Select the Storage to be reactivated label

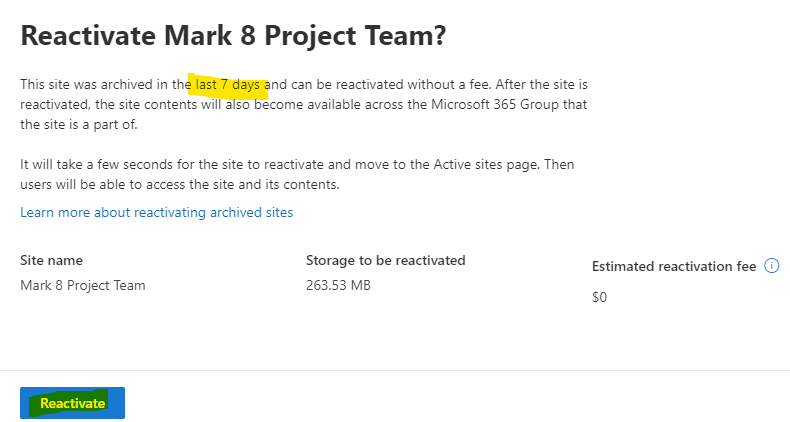coord(385,260)
